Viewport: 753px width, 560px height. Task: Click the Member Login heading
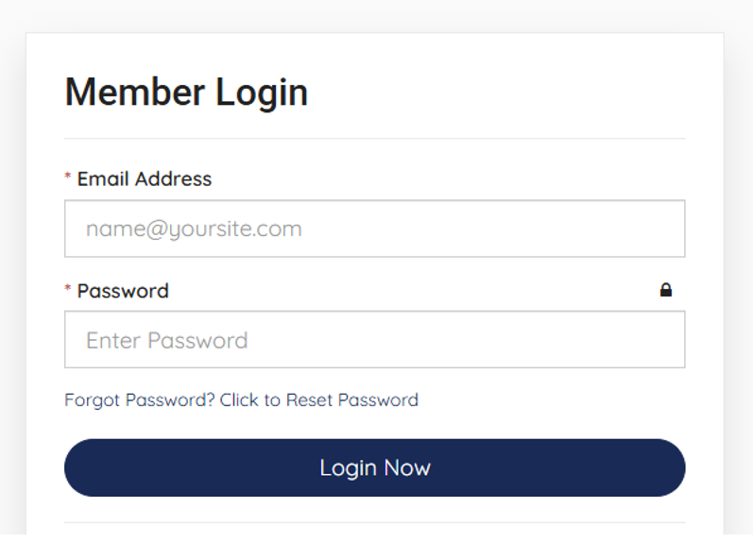[x=186, y=93]
